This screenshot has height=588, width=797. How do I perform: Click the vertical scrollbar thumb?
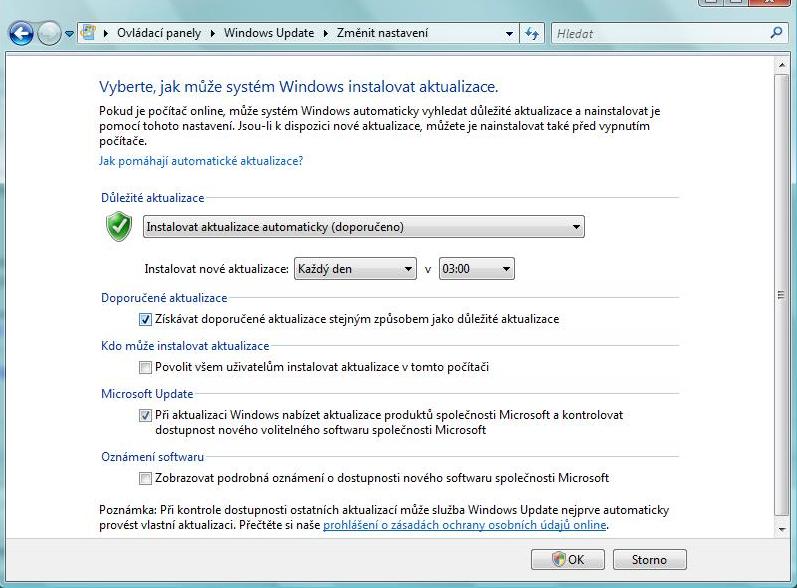point(782,295)
